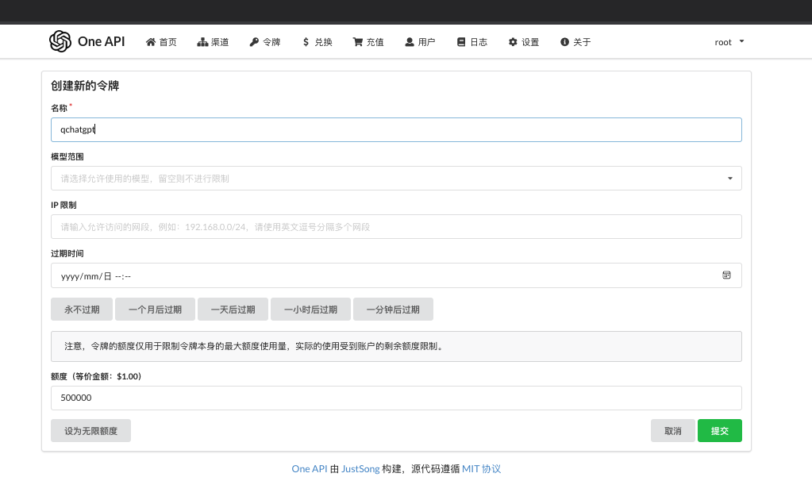
Task: Open the 模型范围 model scope dropdown
Action: (397, 178)
